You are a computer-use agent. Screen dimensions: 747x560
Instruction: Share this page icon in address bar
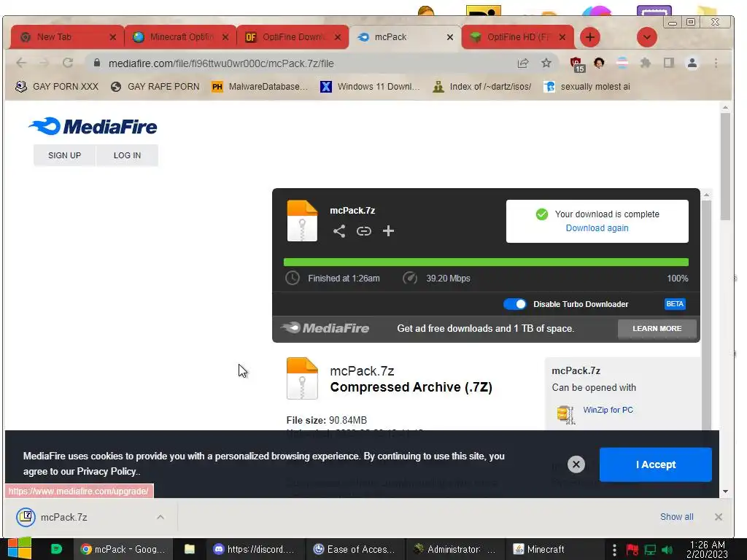[523, 63]
